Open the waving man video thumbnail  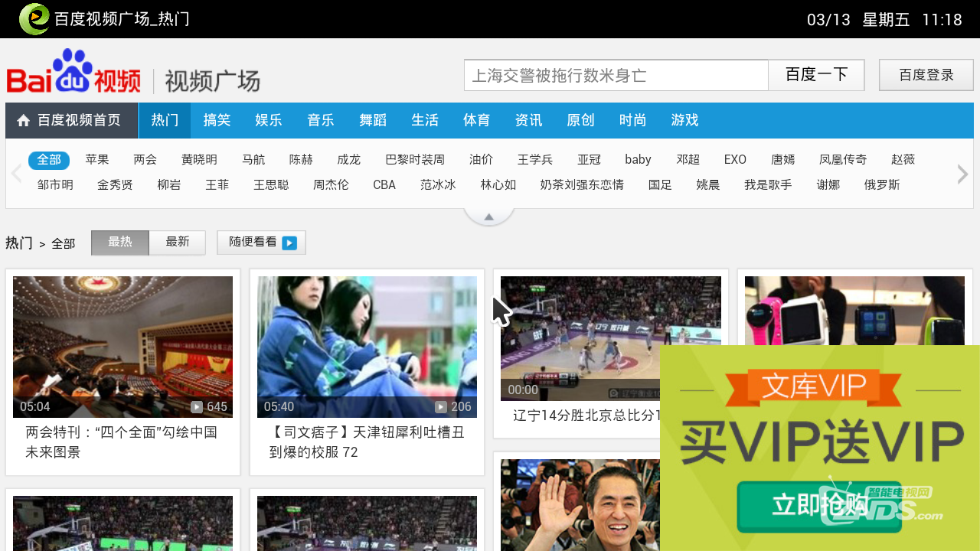tap(580, 505)
